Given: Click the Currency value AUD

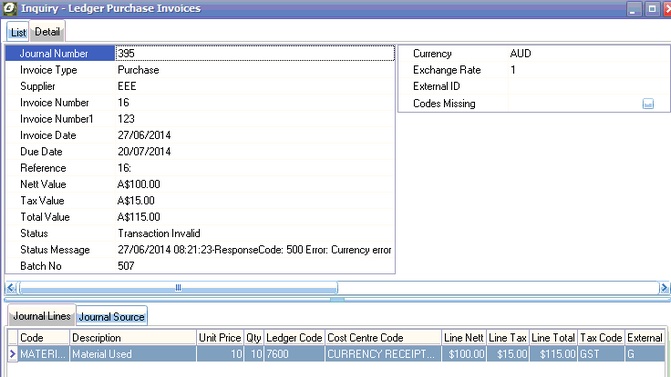Looking at the screenshot, I should click(520, 53).
